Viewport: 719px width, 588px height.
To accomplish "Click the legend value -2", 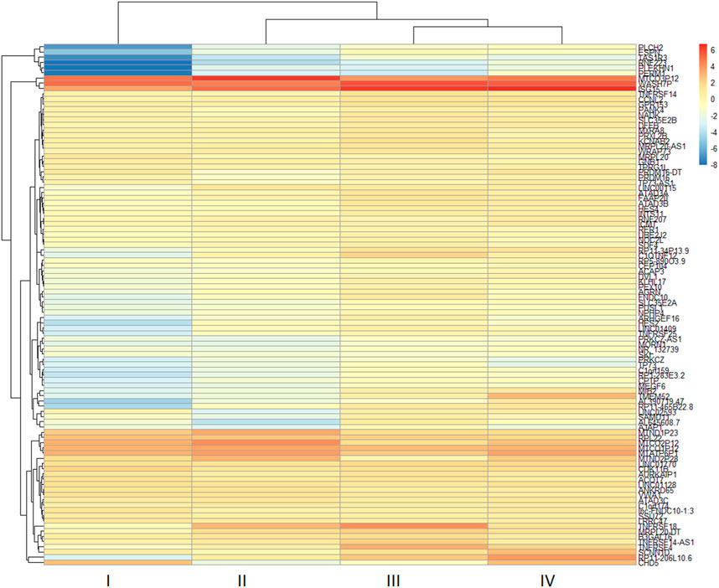I will (713, 116).
